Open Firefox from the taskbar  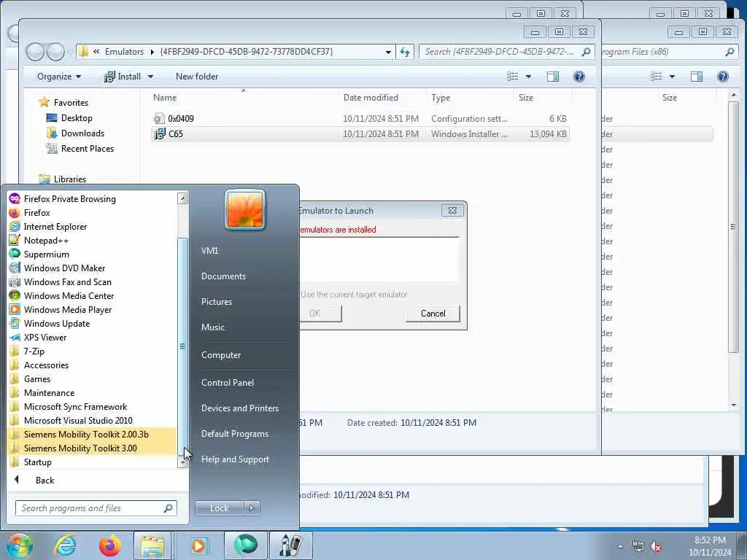[x=109, y=545]
